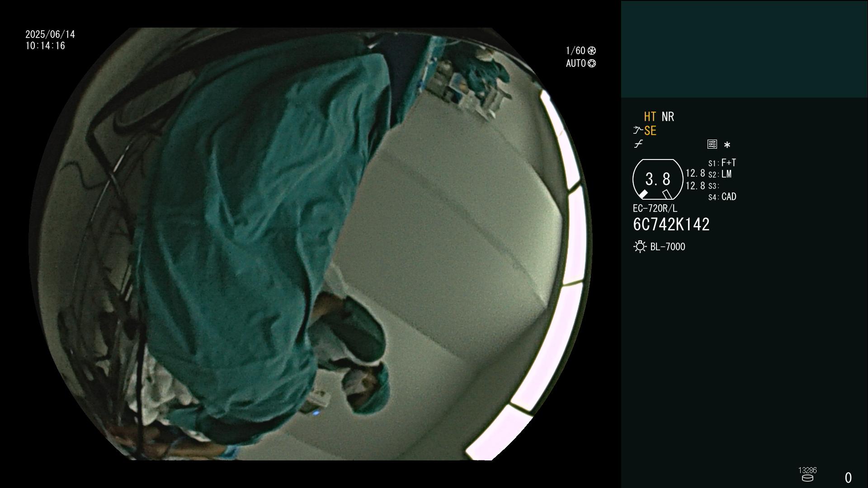This screenshot has width=868, height=488.
Task: Click the asterisk indicator icon
Action: 727,145
